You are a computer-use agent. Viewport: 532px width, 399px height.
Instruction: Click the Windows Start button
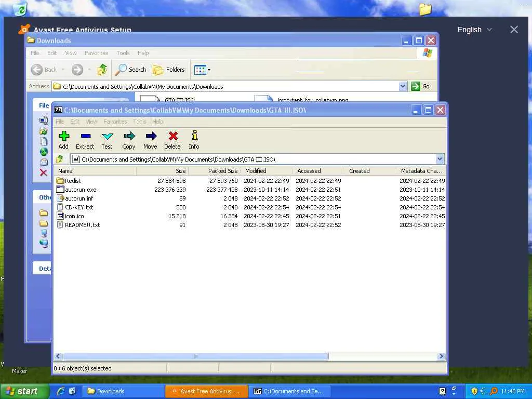[24, 391]
